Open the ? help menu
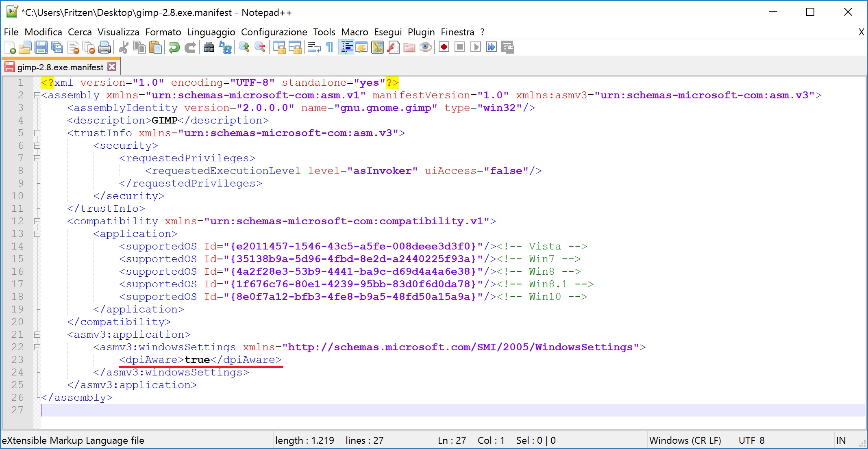This screenshot has width=868, height=449. pyautogui.click(x=482, y=32)
